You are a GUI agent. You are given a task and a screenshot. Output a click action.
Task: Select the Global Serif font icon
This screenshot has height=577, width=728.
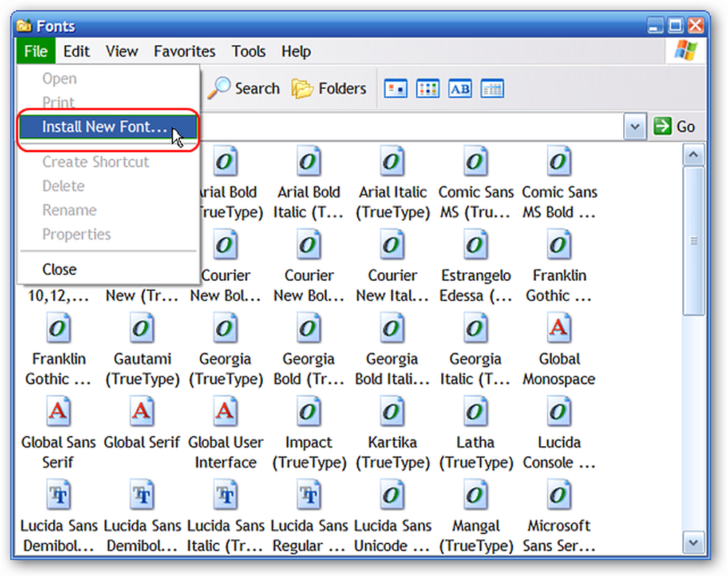[x=142, y=411]
